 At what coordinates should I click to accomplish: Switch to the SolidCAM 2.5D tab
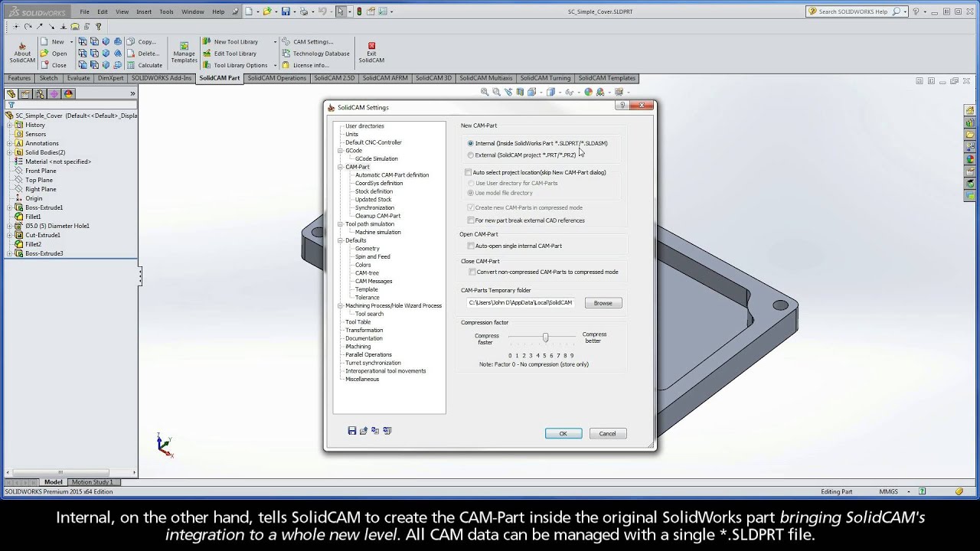(335, 78)
